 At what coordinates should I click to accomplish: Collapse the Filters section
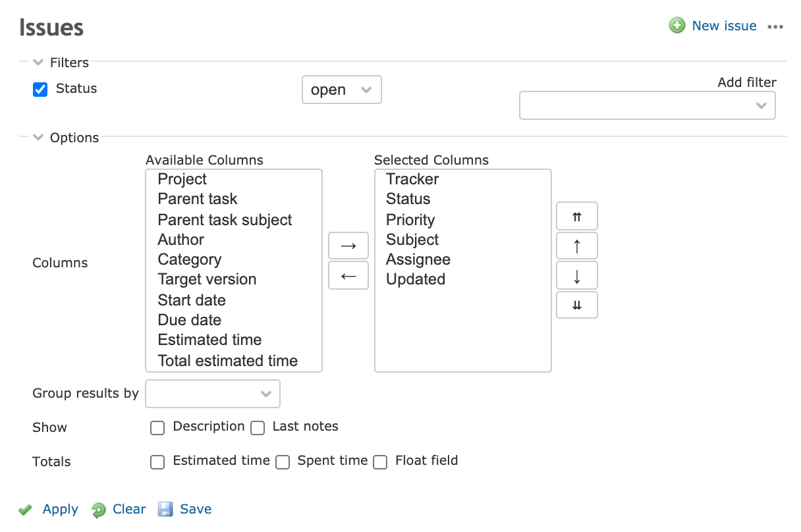(x=61, y=63)
